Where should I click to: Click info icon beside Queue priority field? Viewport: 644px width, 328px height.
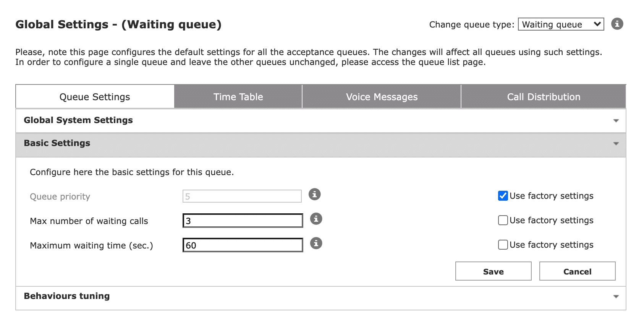[314, 195]
